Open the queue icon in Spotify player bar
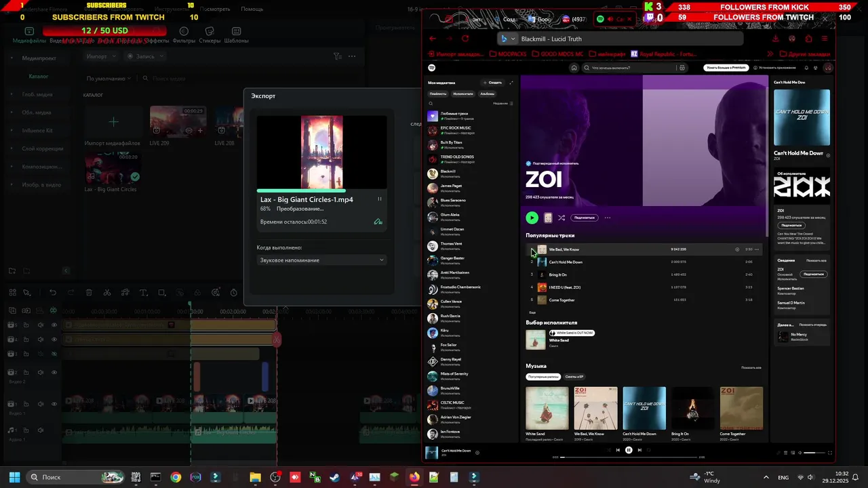 point(785,453)
